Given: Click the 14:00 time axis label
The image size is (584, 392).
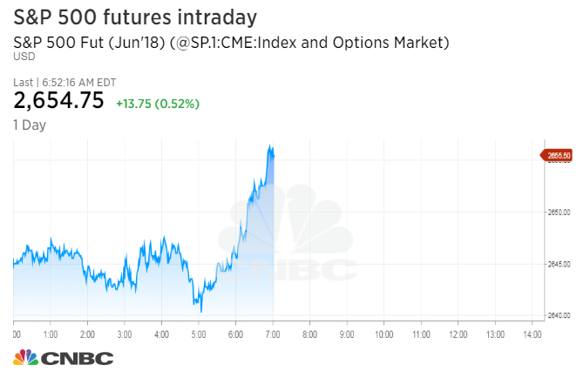Looking at the screenshot, I should pos(532,333).
